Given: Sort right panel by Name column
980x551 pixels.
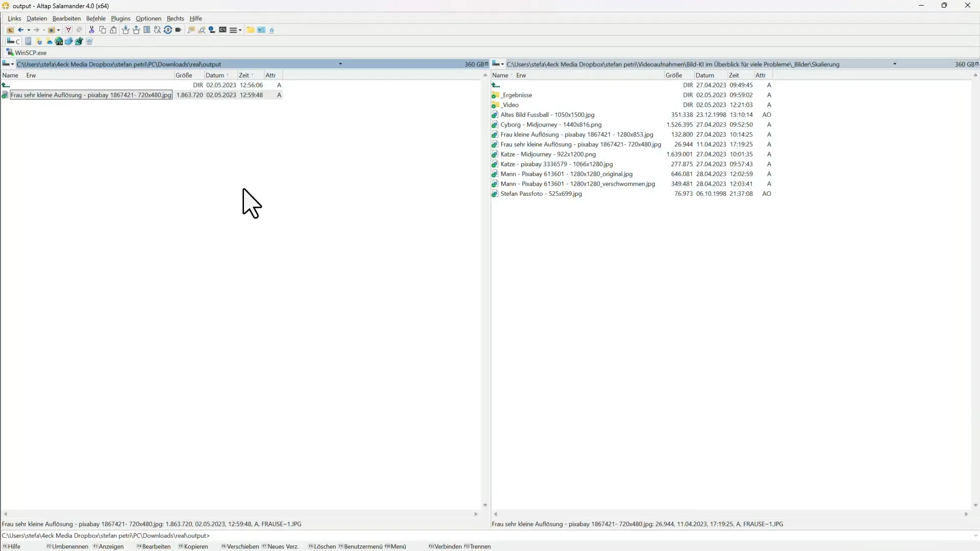Looking at the screenshot, I should 500,75.
